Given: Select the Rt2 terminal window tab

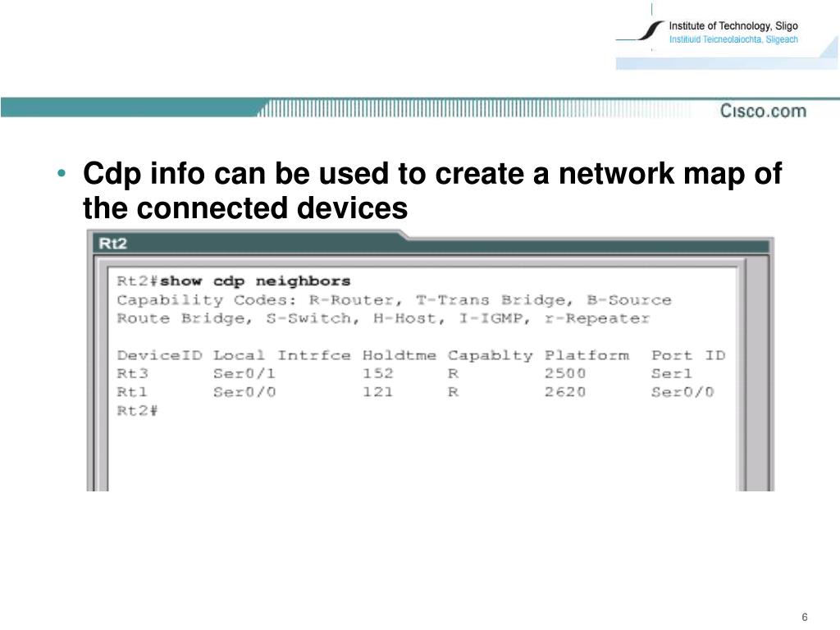Looking at the screenshot, I should [113, 244].
